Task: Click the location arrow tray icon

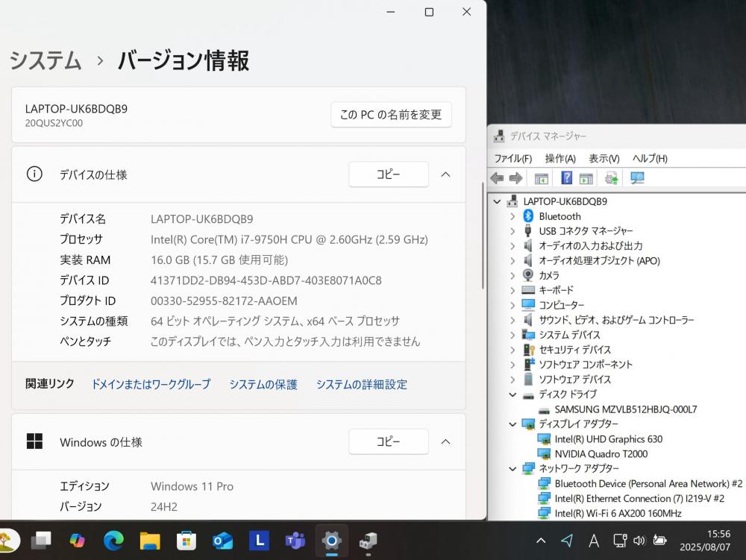Action: click(567, 540)
